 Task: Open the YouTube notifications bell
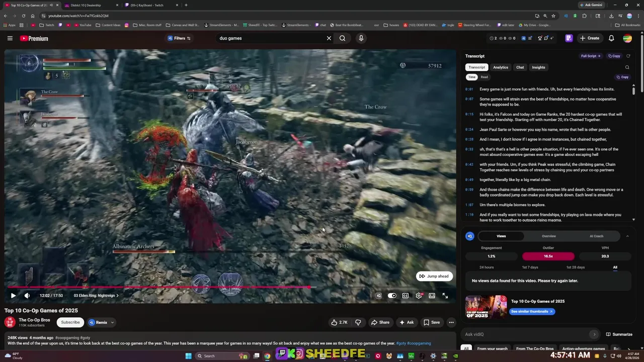point(611,38)
